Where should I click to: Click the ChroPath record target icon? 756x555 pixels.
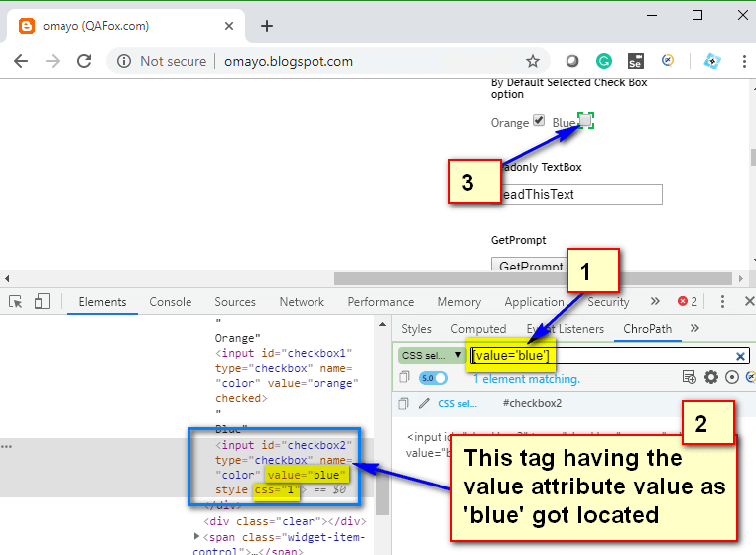(x=732, y=377)
